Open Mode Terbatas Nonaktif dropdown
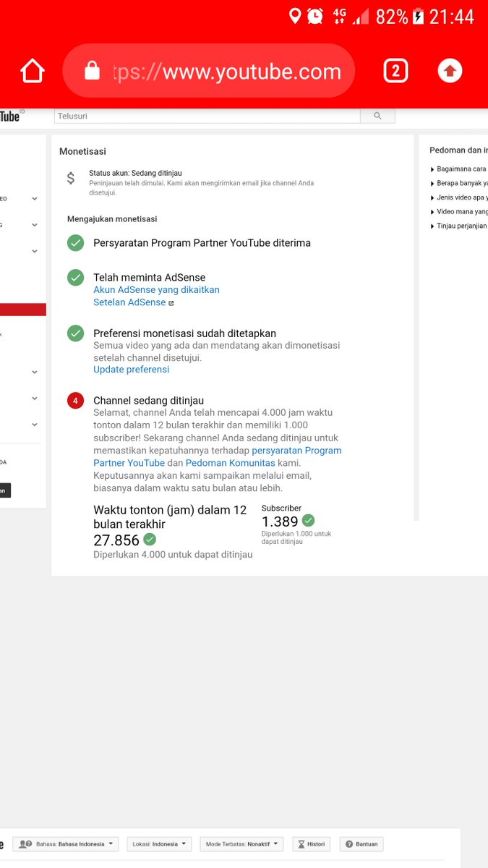This screenshot has height=868, width=488. [242, 844]
